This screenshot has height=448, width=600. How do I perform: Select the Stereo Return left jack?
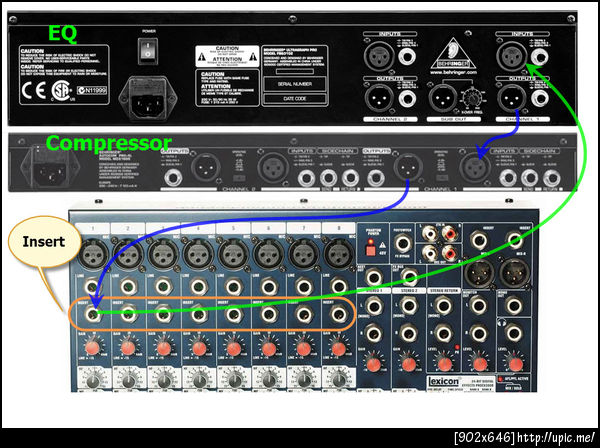pos(443,306)
